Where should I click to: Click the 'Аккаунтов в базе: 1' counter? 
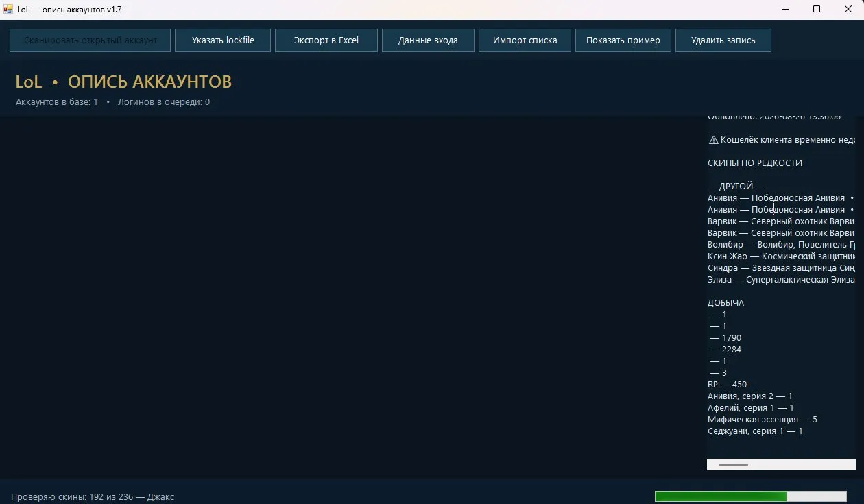click(x=57, y=102)
